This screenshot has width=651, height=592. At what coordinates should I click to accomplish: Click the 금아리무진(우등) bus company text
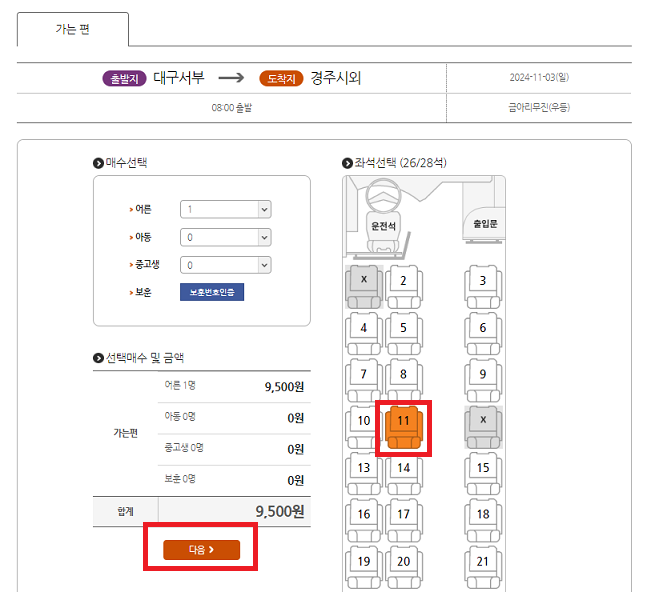tap(539, 108)
